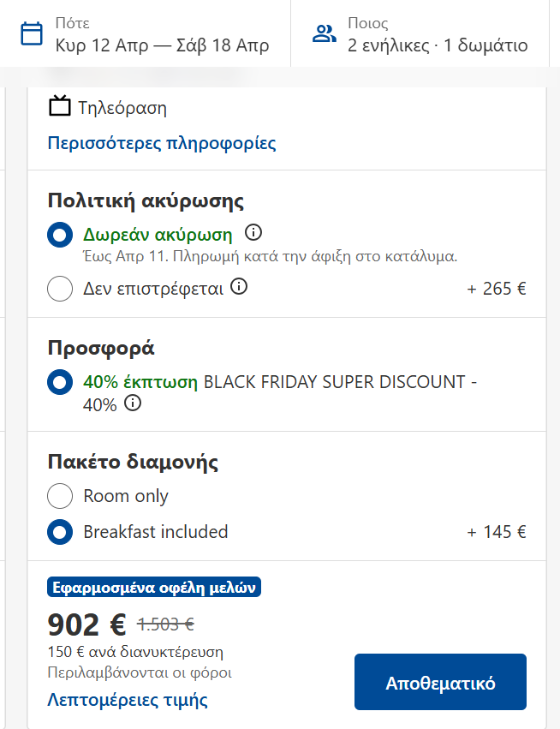
Task: Select the Room only package
Action: (x=59, y=495)
